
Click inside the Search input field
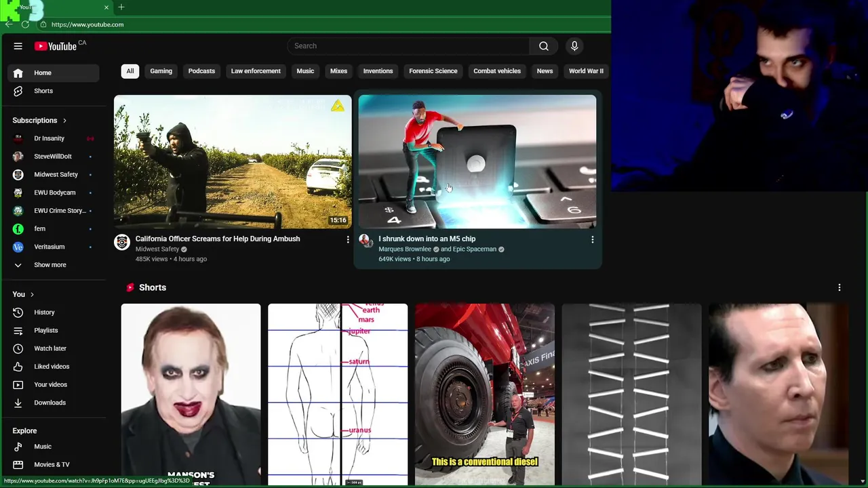click(408, 46)
